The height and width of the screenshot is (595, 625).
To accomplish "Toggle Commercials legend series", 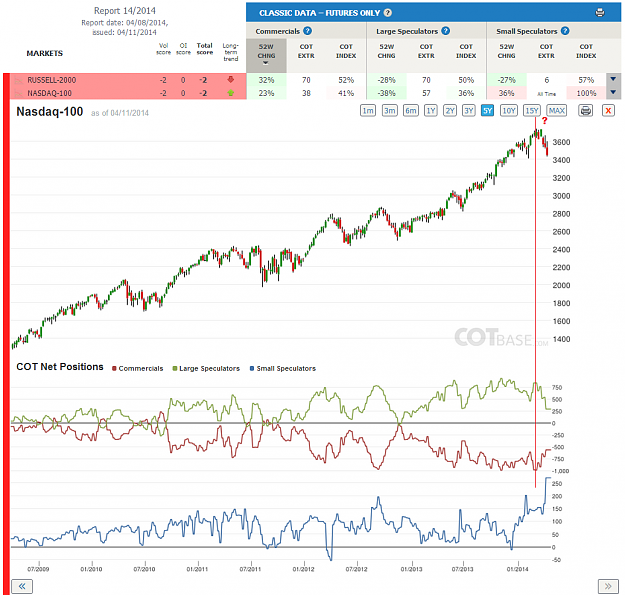I will (138, 368).
